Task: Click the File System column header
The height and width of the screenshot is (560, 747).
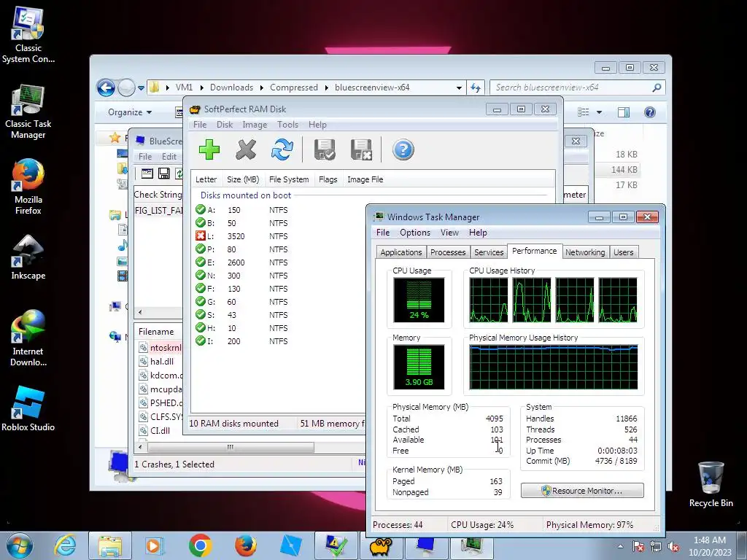Action: pyautogui.click(x=289, y=179)
